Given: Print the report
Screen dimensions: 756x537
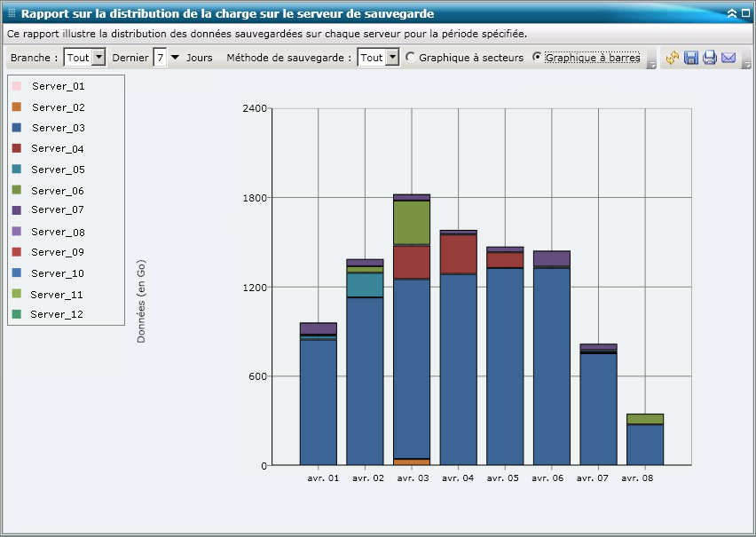Looking at the screenshot, I should click(x=711, y=57).
